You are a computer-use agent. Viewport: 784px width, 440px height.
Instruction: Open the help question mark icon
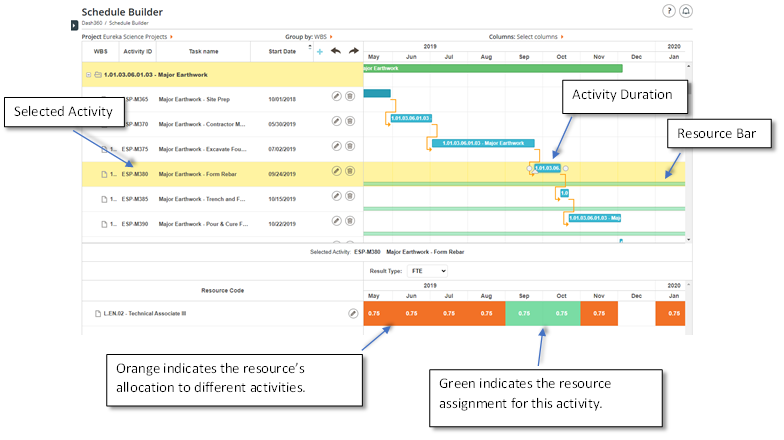668,11
